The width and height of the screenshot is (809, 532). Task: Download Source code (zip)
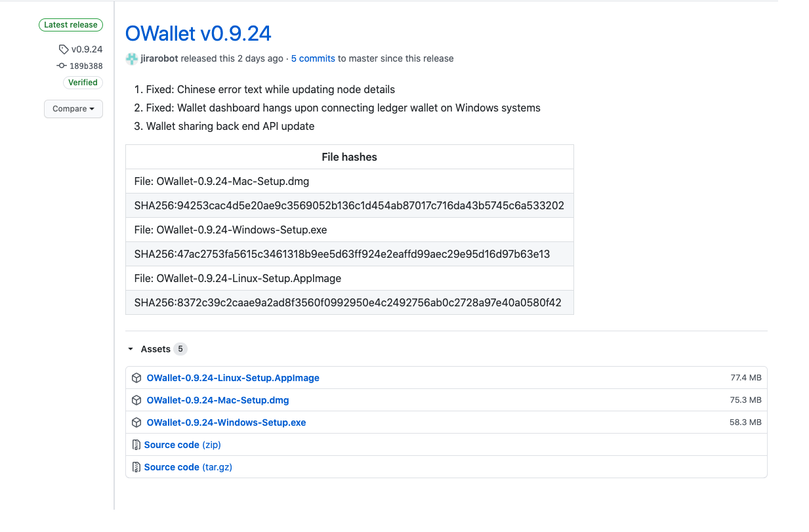182,445
